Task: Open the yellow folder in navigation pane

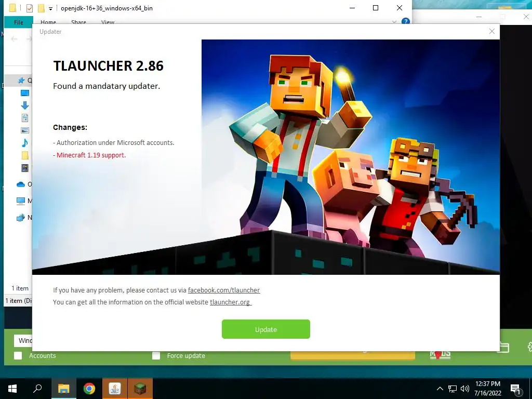Action: (x=25, y=155)
